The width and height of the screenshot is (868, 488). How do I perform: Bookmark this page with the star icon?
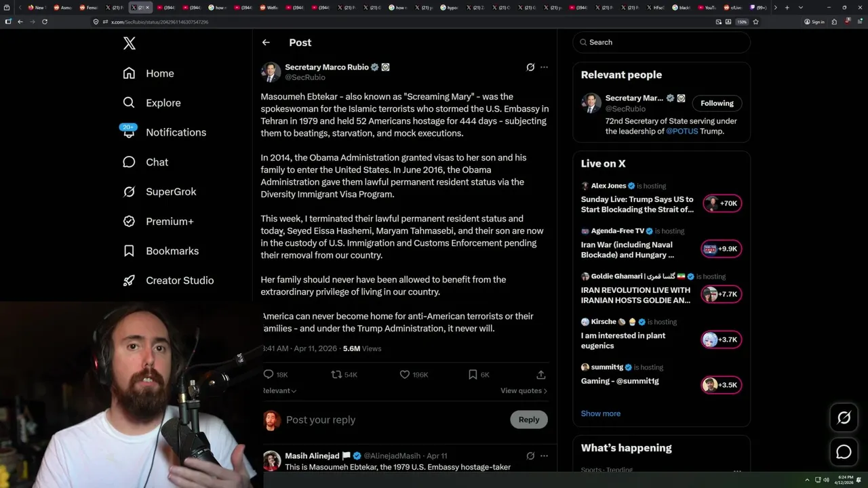point(755,22)
